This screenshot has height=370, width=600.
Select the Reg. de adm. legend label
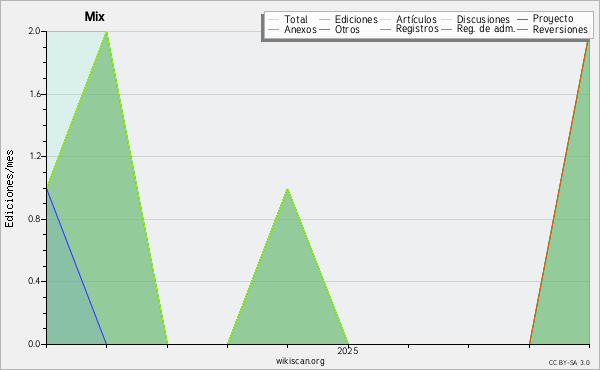486,29
